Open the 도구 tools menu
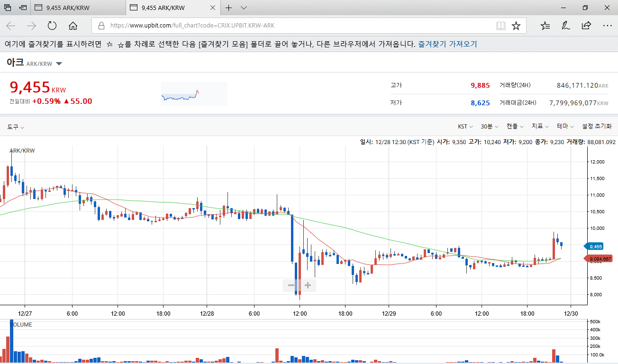 click(x=13, y=126)
